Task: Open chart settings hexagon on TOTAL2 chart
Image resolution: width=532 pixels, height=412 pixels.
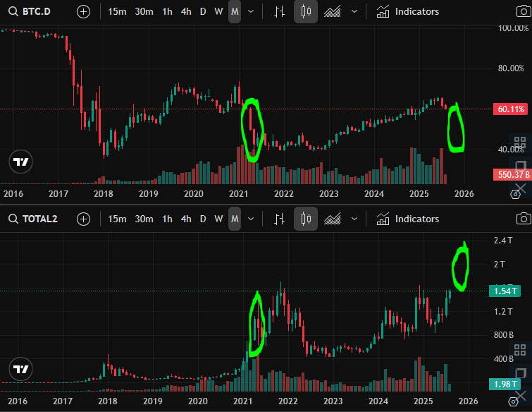Action: tap(514, 402)
